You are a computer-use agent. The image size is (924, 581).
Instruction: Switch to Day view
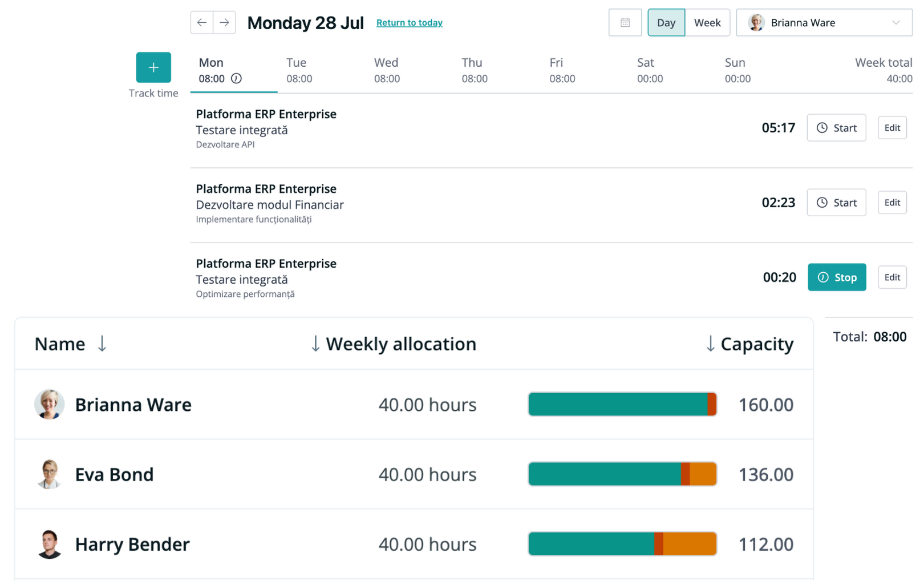pos(666,23)
